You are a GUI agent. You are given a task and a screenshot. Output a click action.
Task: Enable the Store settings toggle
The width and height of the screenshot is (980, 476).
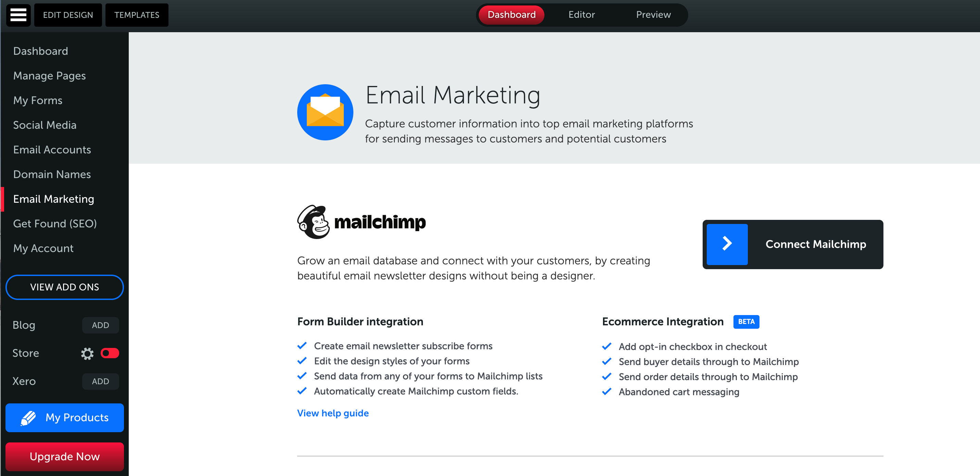[x=109, y=353]
